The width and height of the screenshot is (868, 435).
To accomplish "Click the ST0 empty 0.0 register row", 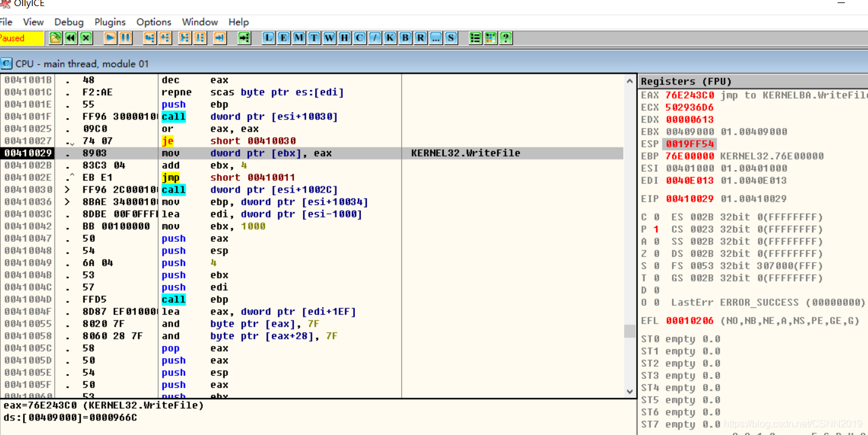I will click(681, 339).
